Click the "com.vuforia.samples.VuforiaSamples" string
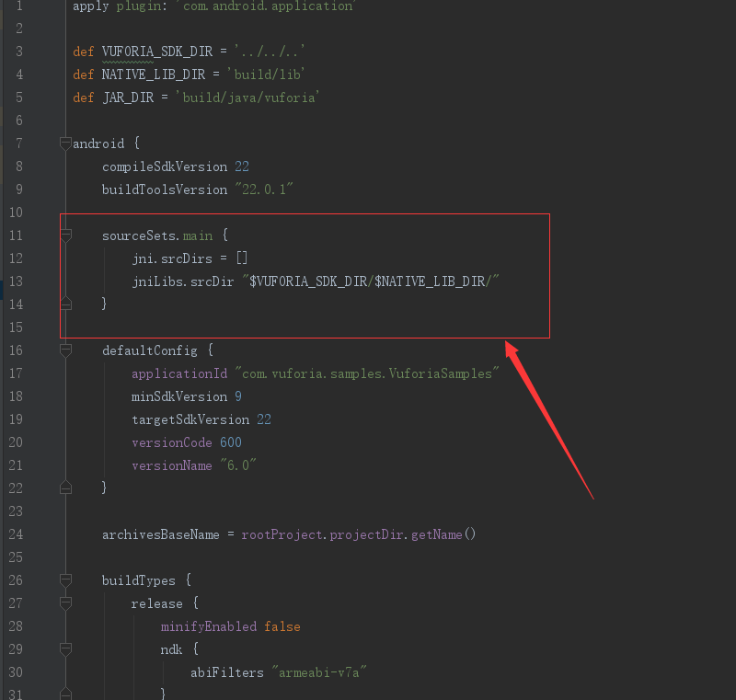This screenshot has height=700, width=736. tap(367, 373)
